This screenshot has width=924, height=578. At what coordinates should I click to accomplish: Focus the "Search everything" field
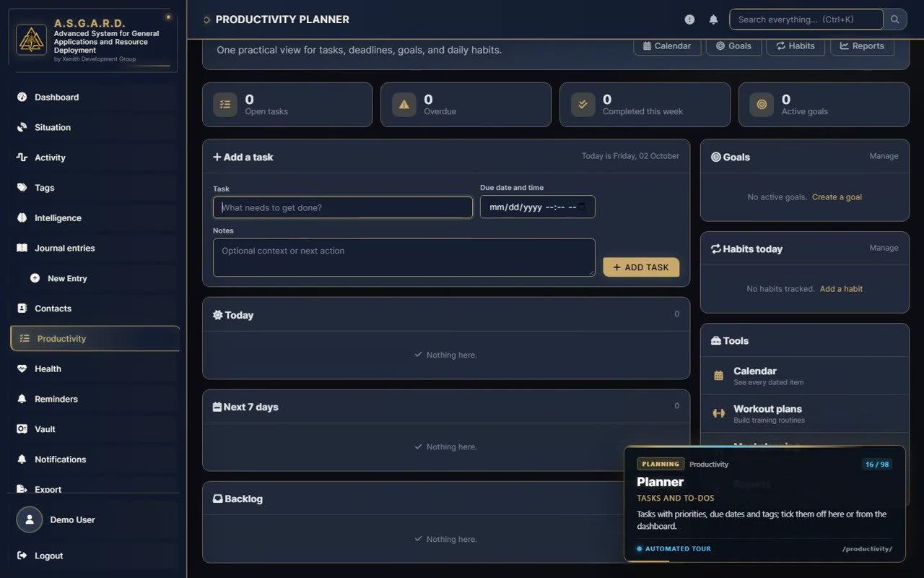tap(806, 20)
